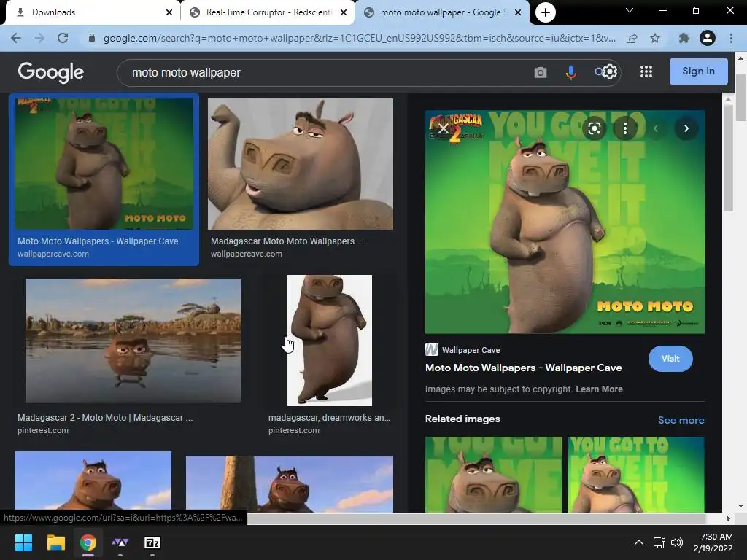Switch to the Downloads tab
Image resolution: width=747 pixels, height=560 pixels.
[90, 12]
